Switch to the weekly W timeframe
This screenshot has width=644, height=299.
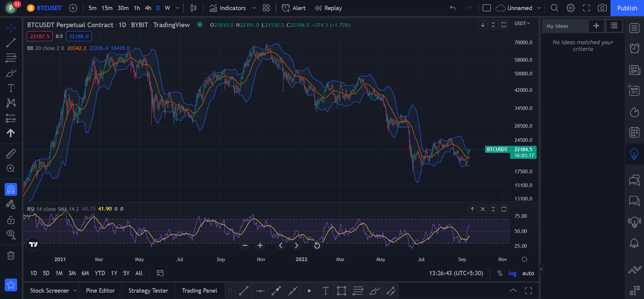click(x=167, y=8)
